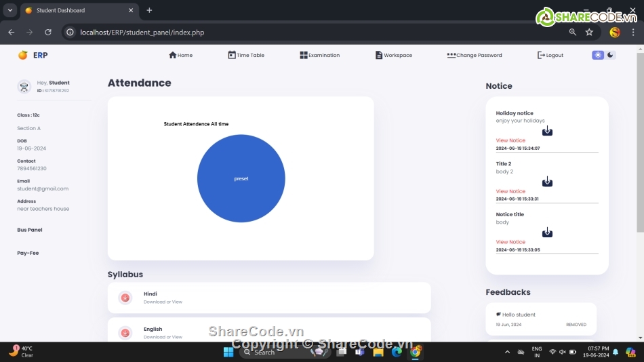Show hidden system tray icons
Image resolution: width=644 pixels, height=362 pixels.
507,352
